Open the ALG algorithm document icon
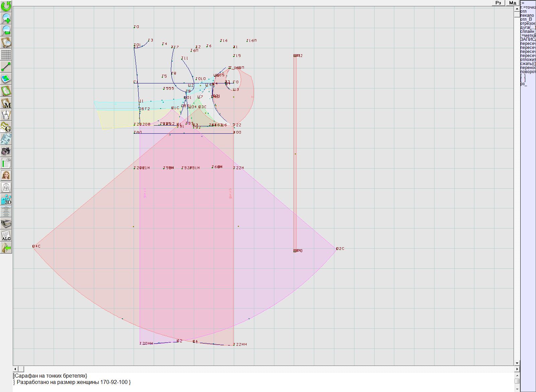Viewport: 536px width, 392px height. (6, 236)
